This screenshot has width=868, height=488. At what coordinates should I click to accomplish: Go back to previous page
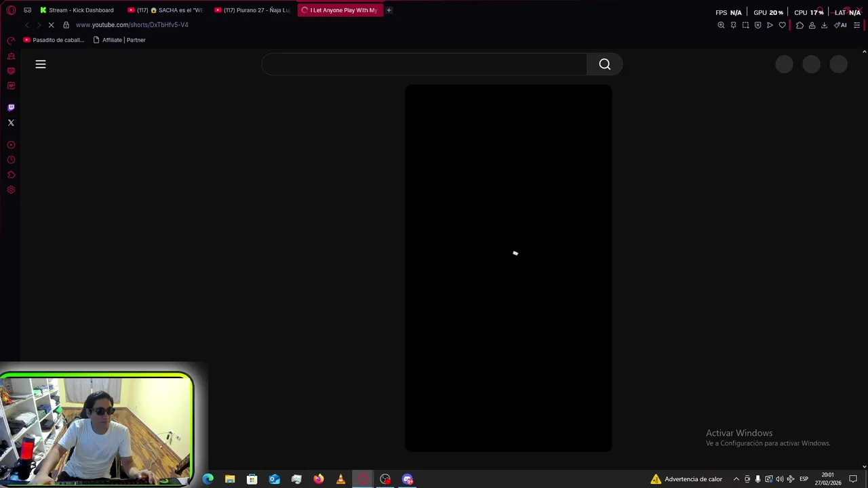point(27,25)
